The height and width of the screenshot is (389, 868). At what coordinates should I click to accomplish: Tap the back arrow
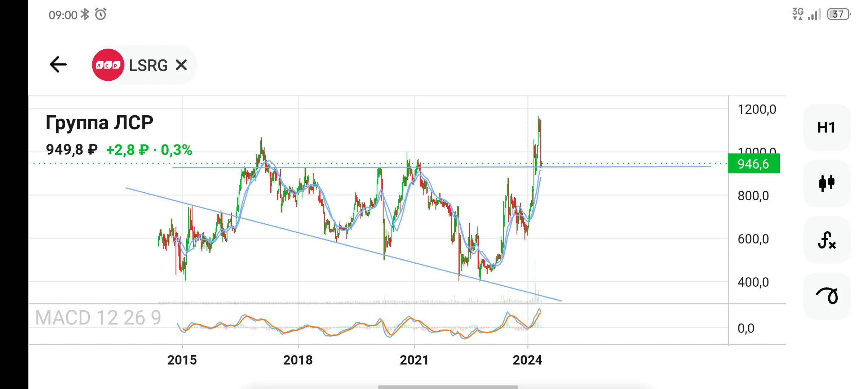pyautogui.click(x=58, y=65)
